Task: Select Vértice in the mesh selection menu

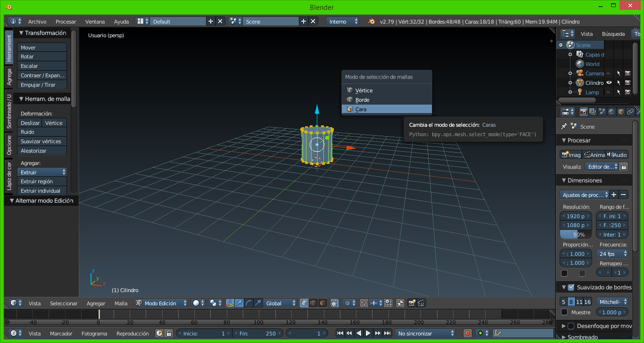Action: coord(386,90)
